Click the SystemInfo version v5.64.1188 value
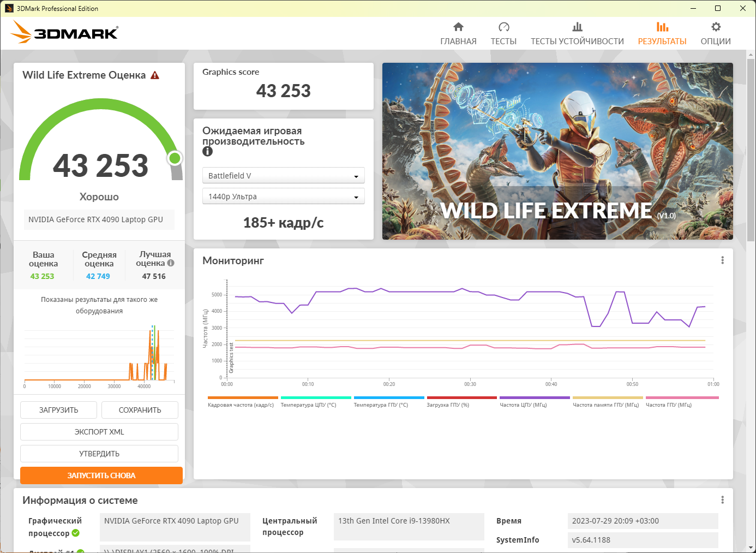This screenshot has height=553, width=756. [643, 540]
